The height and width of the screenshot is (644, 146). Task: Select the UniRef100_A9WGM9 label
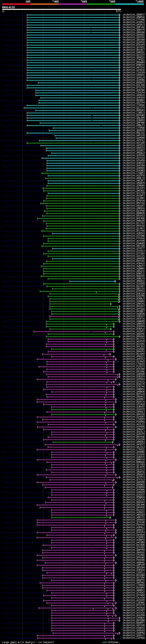pyautogui.click(x=133, y=321)
